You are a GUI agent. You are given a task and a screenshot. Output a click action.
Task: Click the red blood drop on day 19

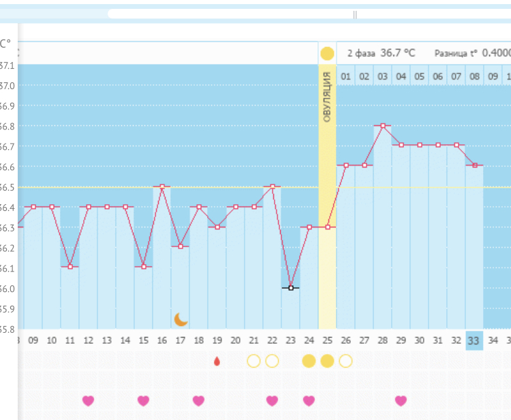coord(217,361)
